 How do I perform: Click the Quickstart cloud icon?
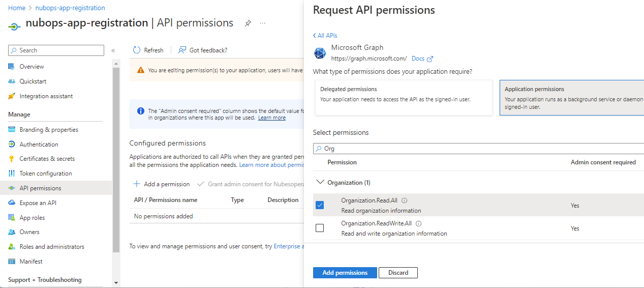pos(12,81)
